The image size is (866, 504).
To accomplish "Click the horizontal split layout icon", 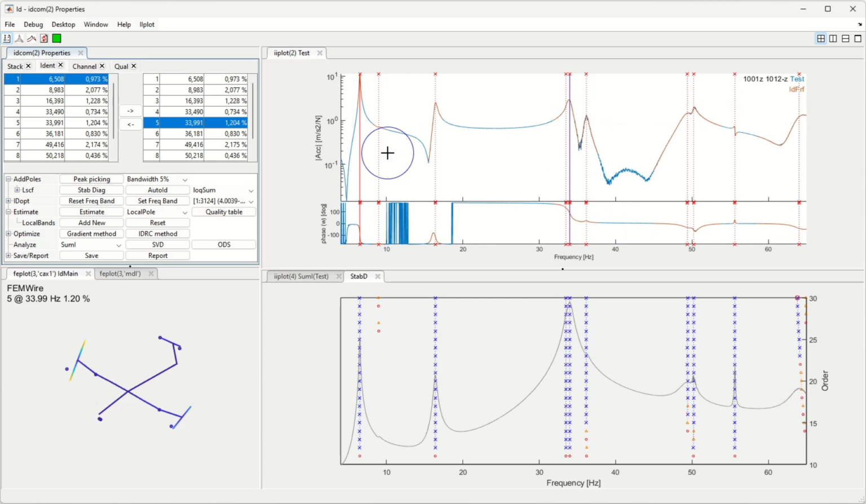I will (846, 38).
